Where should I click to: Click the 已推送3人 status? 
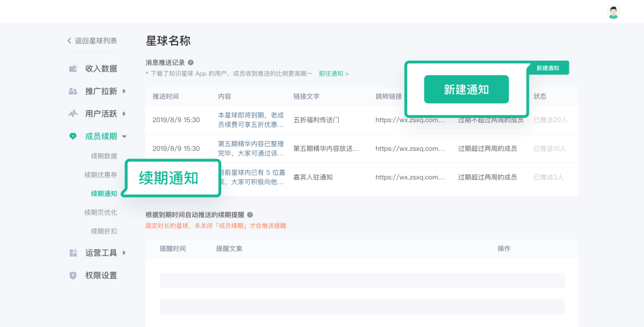[549, 177]
